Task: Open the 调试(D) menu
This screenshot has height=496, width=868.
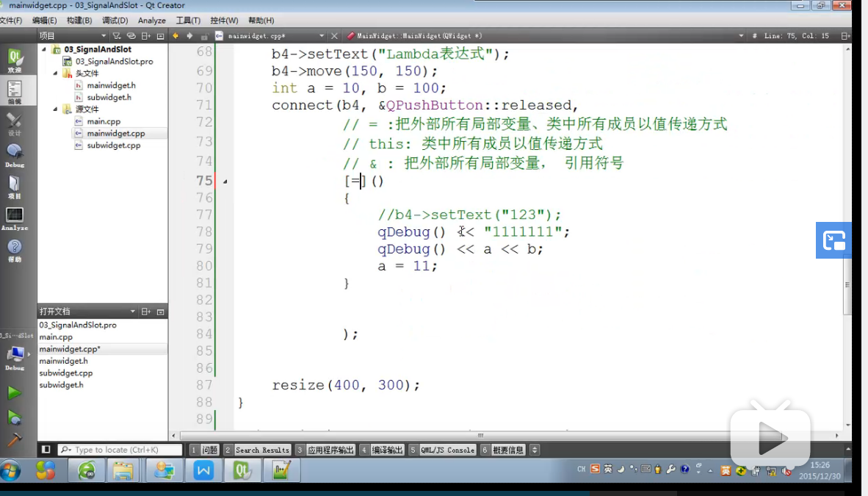Action: point(115,20)
